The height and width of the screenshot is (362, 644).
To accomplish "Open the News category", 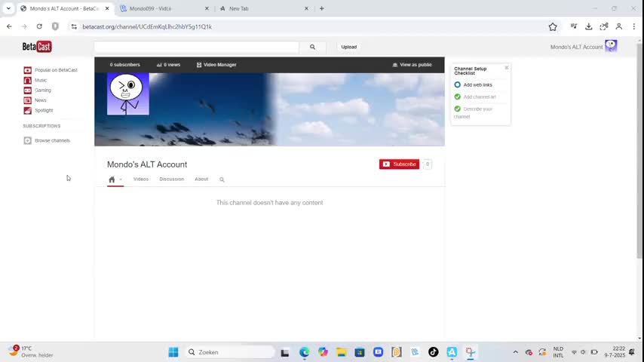I will point(35,100).
